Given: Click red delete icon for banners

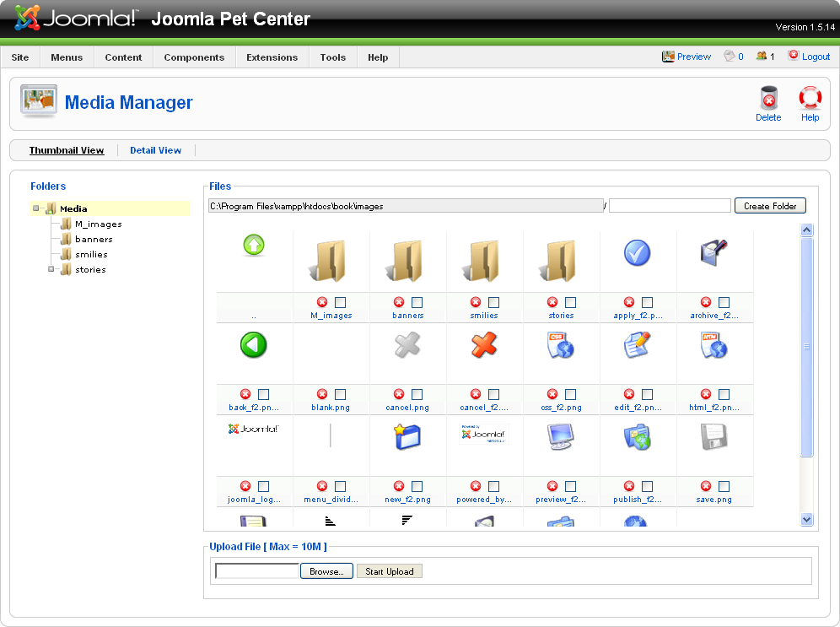Looking at the screenshot, I should [x=399, y=302].
